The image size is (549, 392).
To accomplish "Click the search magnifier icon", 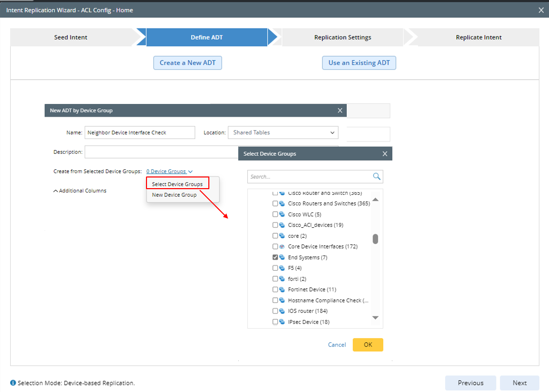I will click(x=377, y=176).
